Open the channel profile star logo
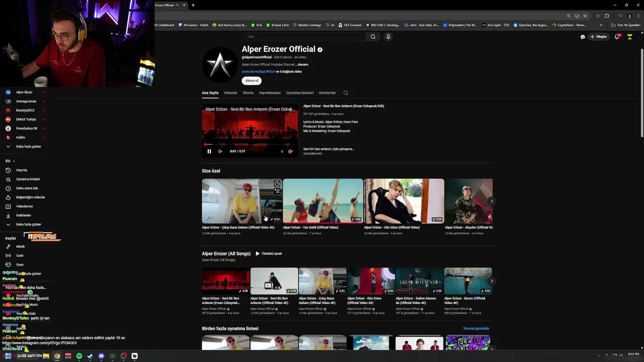The height and width of the screenshot is (362, 644). point(220,65)
